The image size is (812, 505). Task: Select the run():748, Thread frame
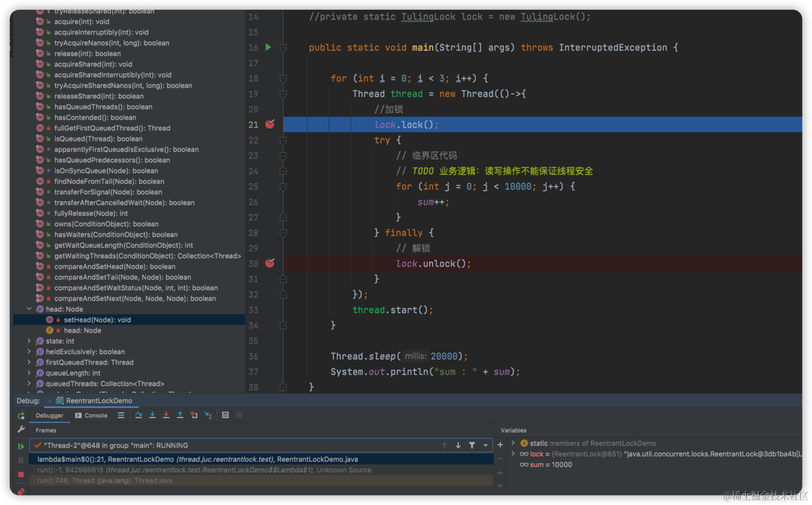[261, 480]
